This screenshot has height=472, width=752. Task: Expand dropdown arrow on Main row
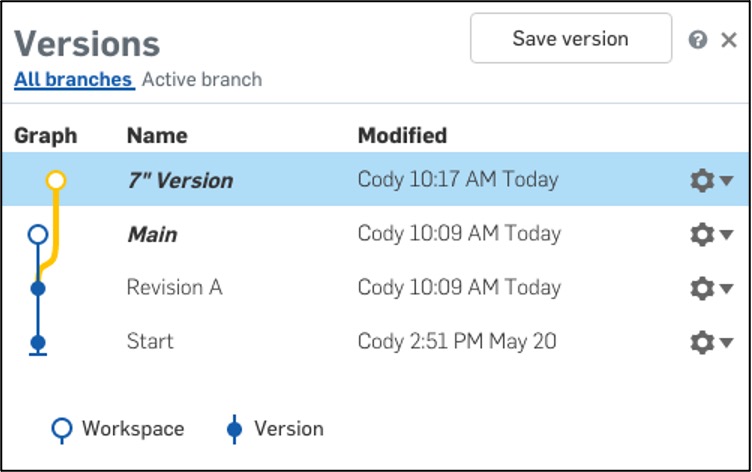727,235
